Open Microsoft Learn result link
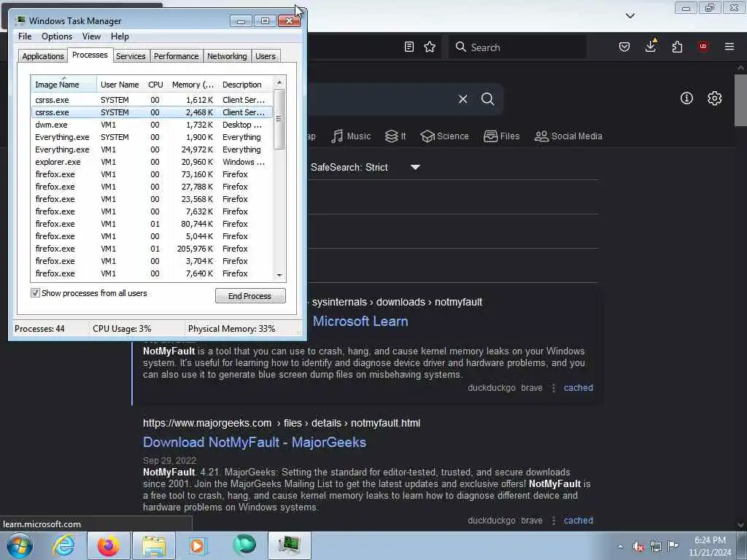The width and height of the screenshot is (747, 560). tap(360, 322)
